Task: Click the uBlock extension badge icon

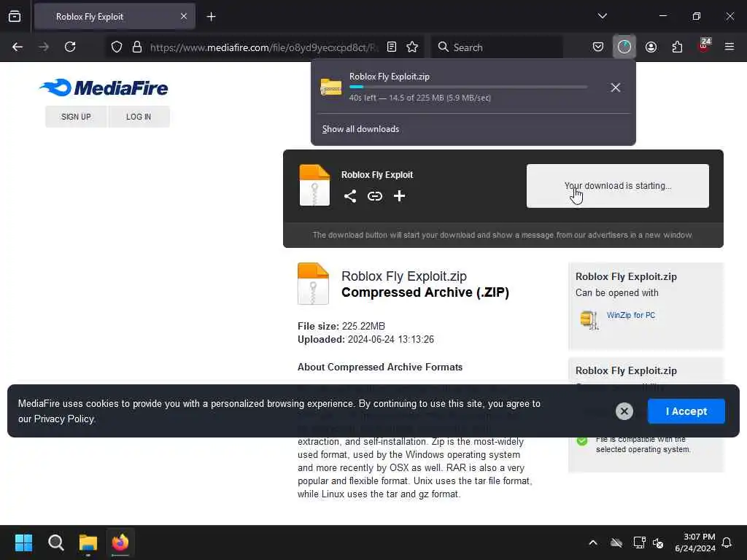Action: 704,46
